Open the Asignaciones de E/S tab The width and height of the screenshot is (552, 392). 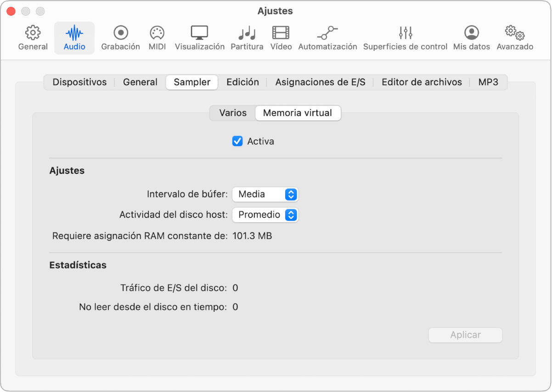[320, 82]
